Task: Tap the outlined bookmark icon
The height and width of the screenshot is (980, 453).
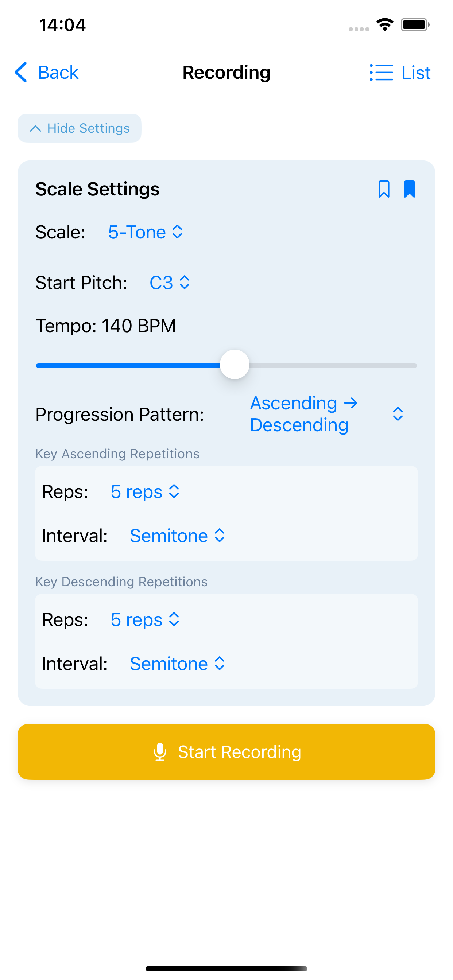Action: tap(384, 189)
